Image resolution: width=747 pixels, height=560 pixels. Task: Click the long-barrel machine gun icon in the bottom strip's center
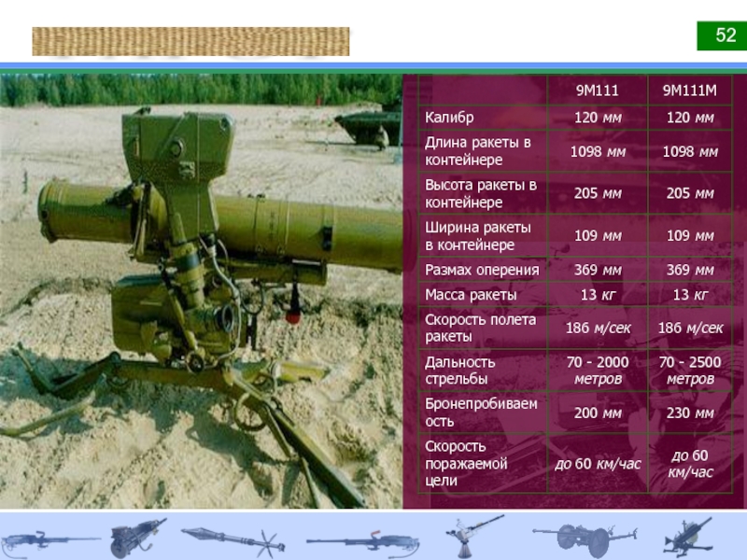[x=363, y=544]
